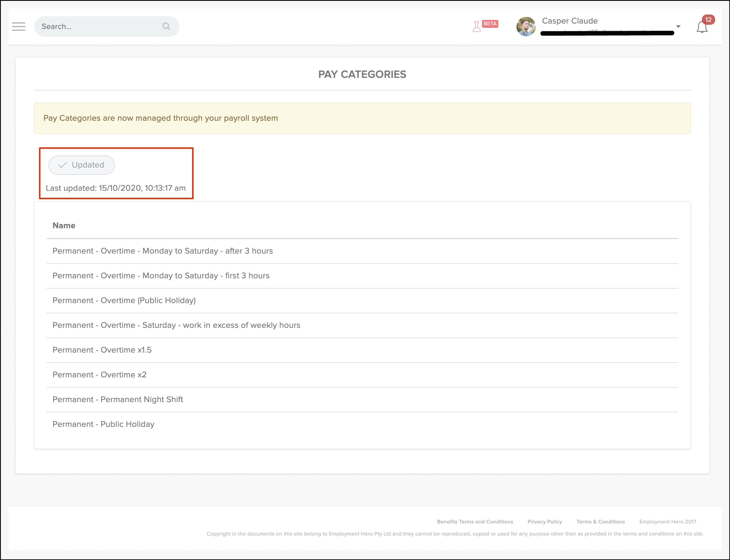Open the Privacy Policy link
Viewport: 730px width, 560px height.
click(545, 522)
